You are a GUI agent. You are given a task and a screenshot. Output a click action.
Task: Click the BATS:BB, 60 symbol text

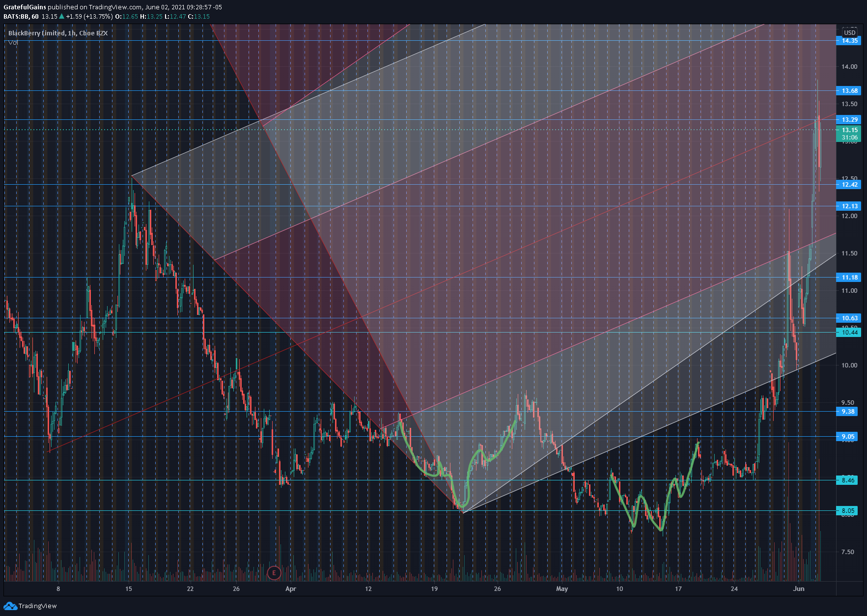pyautogui.click(x=21, y=16)
